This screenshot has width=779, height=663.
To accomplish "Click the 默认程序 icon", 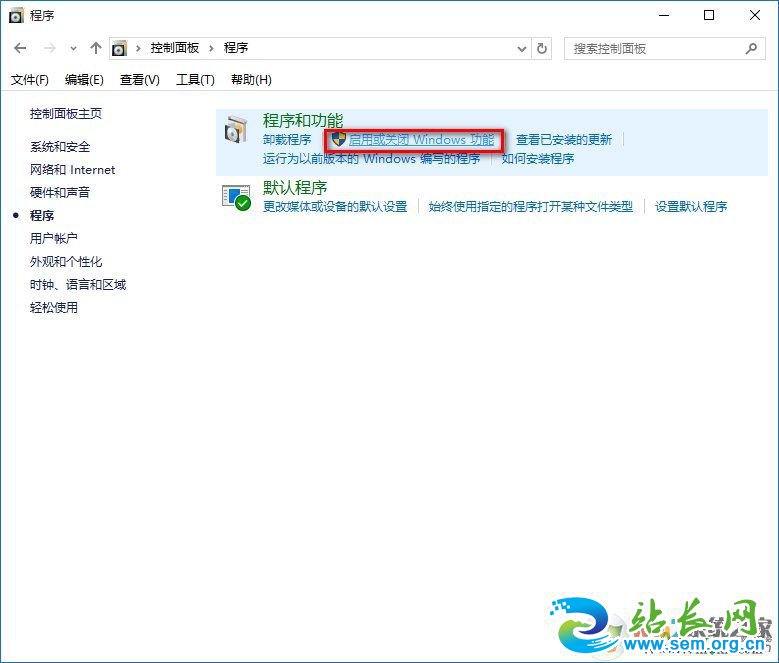I will click(x=236, y=198).
